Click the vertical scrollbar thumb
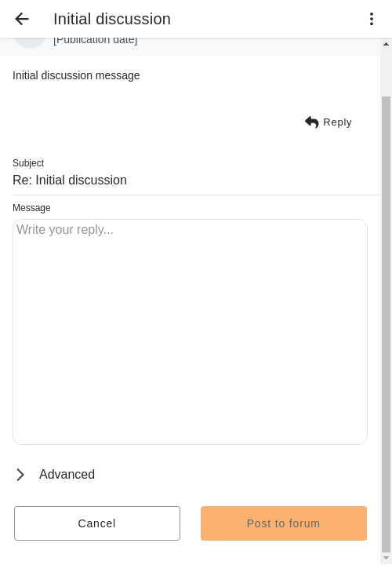392x565 pixels. (x=386, y=324)
